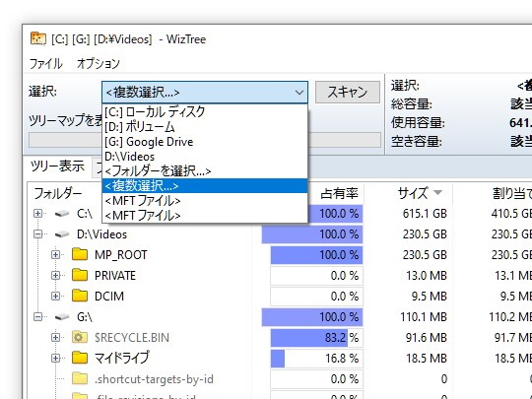Select highlighted <複数選択...> list entry
The height and width of the screenshot is (399, 532).
point(205,186)
